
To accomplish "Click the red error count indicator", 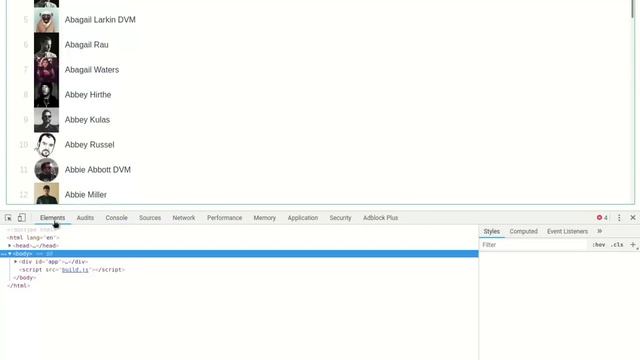I will click(x=602, y=218).
